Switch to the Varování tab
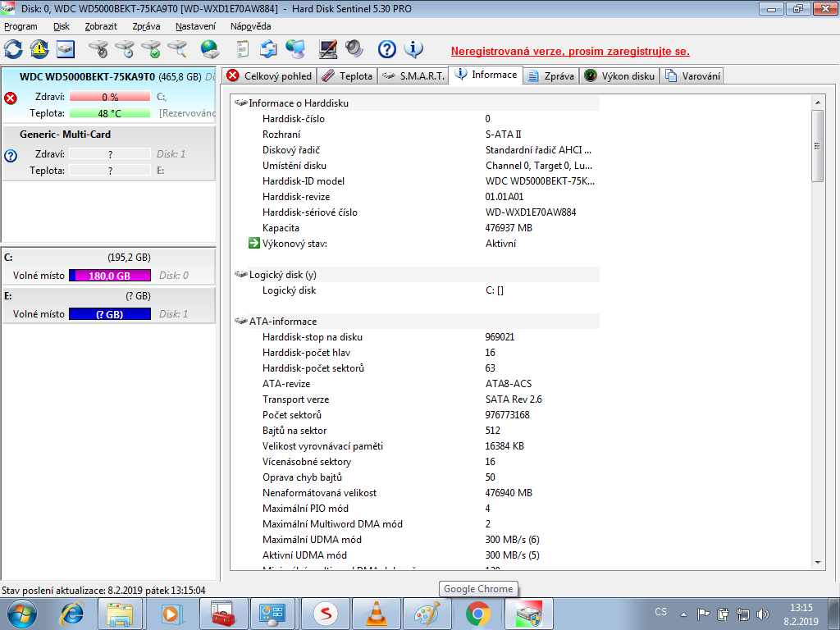This screenshot has height=630, width=840. tap(692, 76)
